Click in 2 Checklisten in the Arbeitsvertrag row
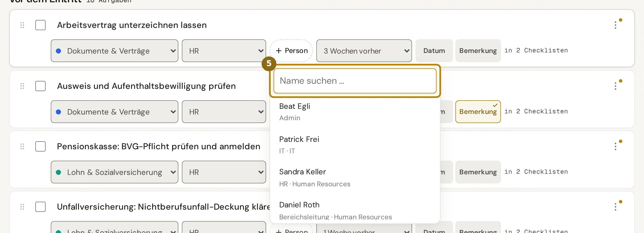This screenshot has height=233, width=644. [536, 50]
